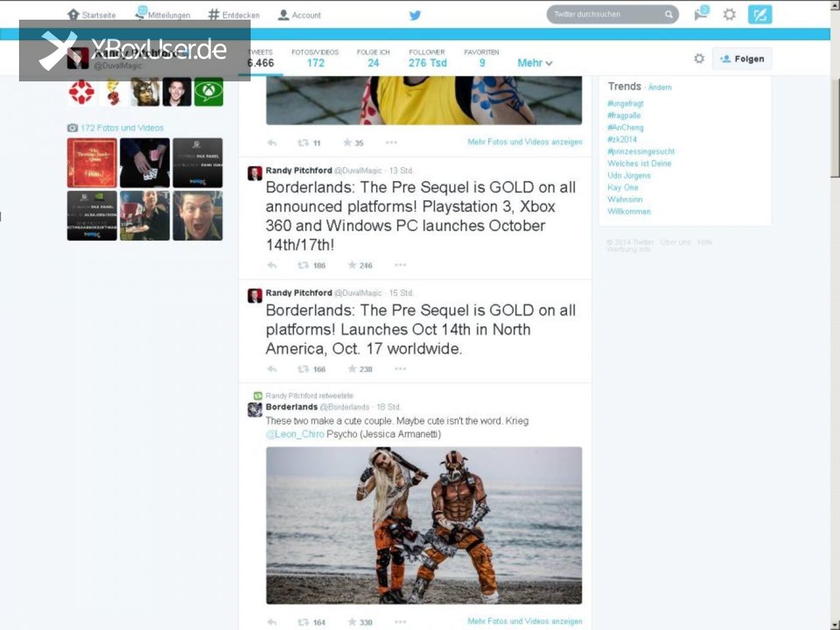Open the Udo Jürgens trend

tap(629, 175)
